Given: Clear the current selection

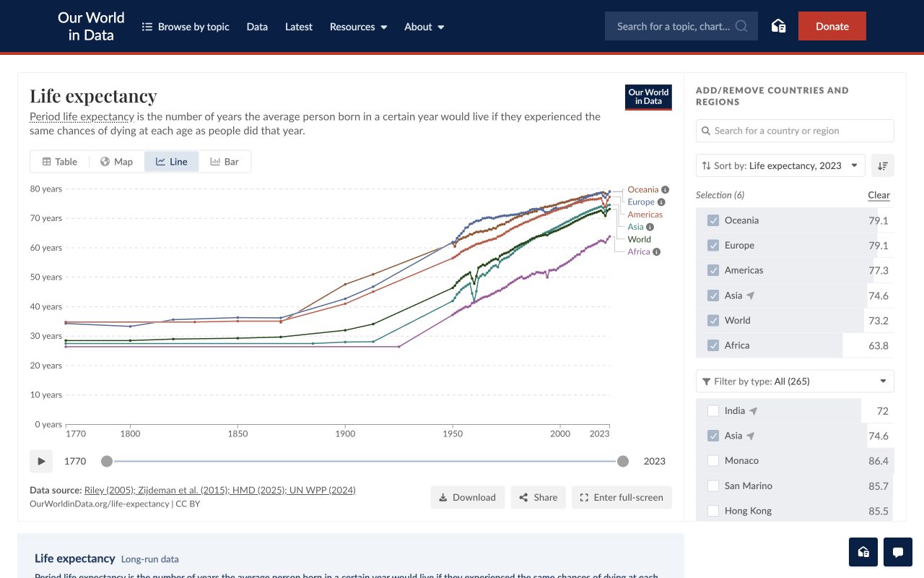Looking at the screenshot, I should (x=879, y=195).
